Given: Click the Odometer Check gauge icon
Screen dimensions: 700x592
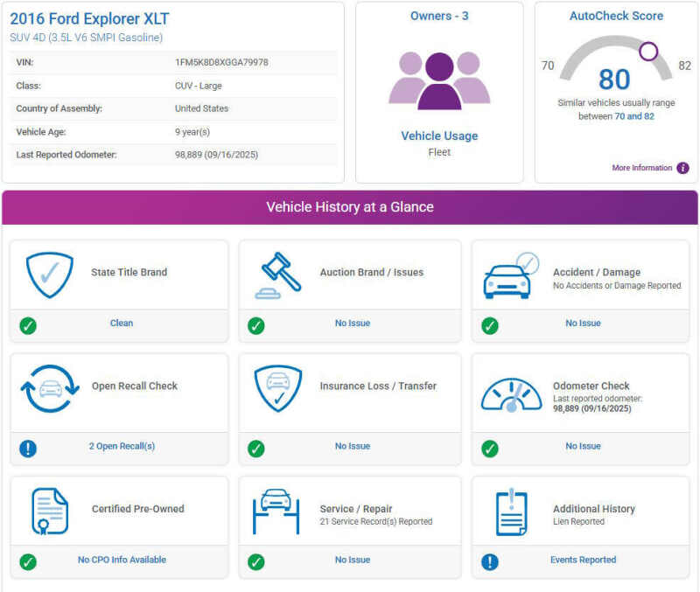Looking at the screenshot, I should point(511,394).
